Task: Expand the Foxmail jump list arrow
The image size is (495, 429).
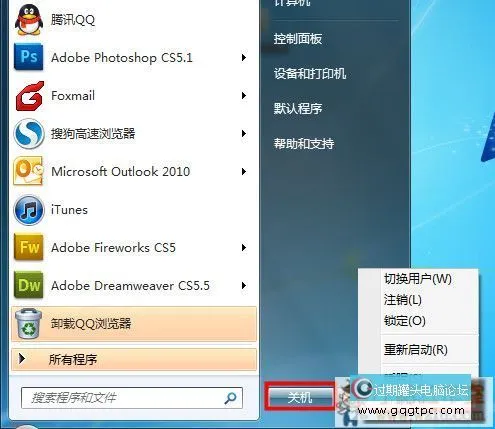Action: click(244, 96)
